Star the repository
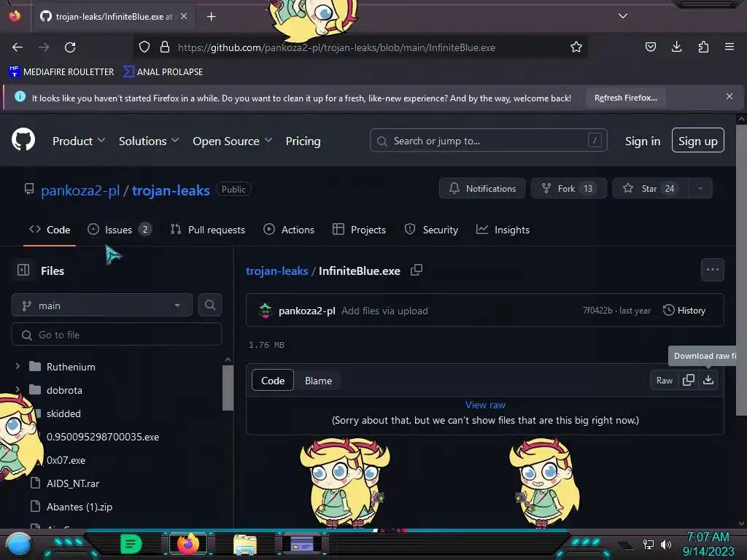The image size is (747, 560). tap(650, 189)
